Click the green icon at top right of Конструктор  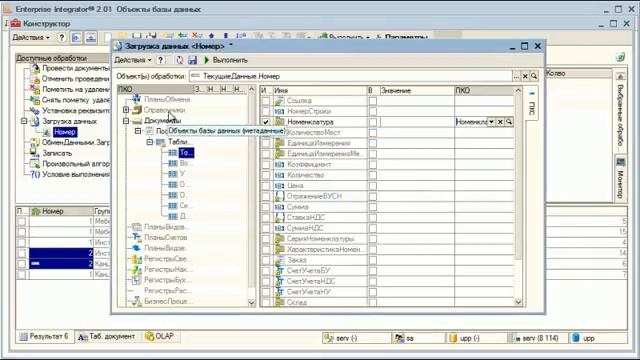coord(620,58)
